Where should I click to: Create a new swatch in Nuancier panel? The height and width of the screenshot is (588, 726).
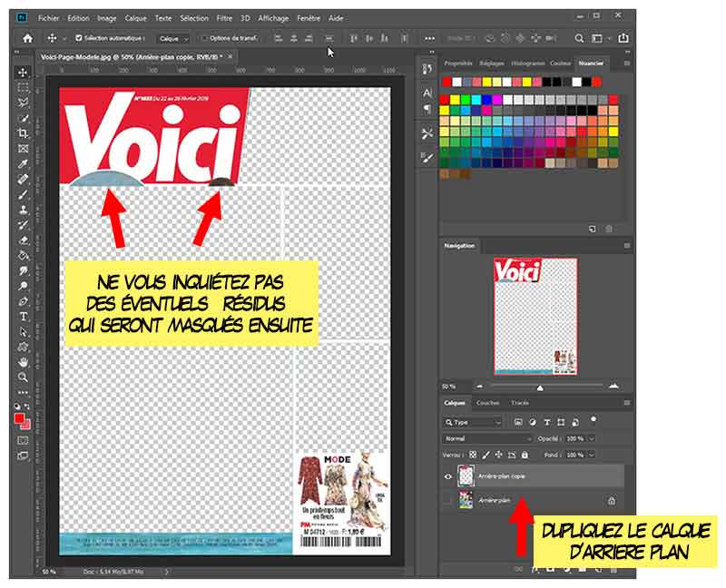593,229
